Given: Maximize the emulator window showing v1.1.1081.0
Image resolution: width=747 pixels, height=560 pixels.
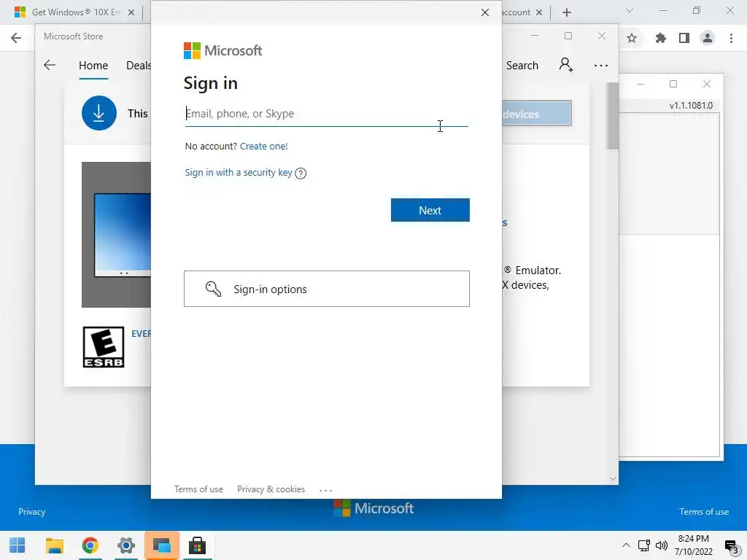Looking at the screenshot, I should coord(673,85).
